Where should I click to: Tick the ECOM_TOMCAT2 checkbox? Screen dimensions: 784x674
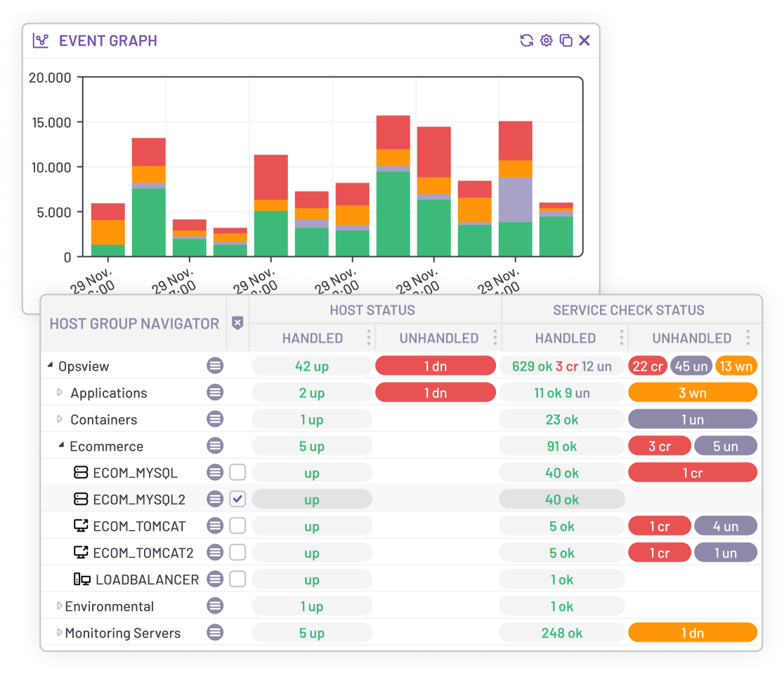[237, 553]
